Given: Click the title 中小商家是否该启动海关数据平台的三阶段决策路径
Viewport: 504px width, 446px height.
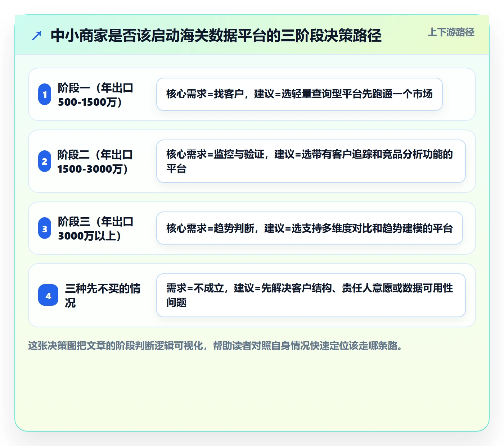Looking at the screenshot, I should coord(216,36).
